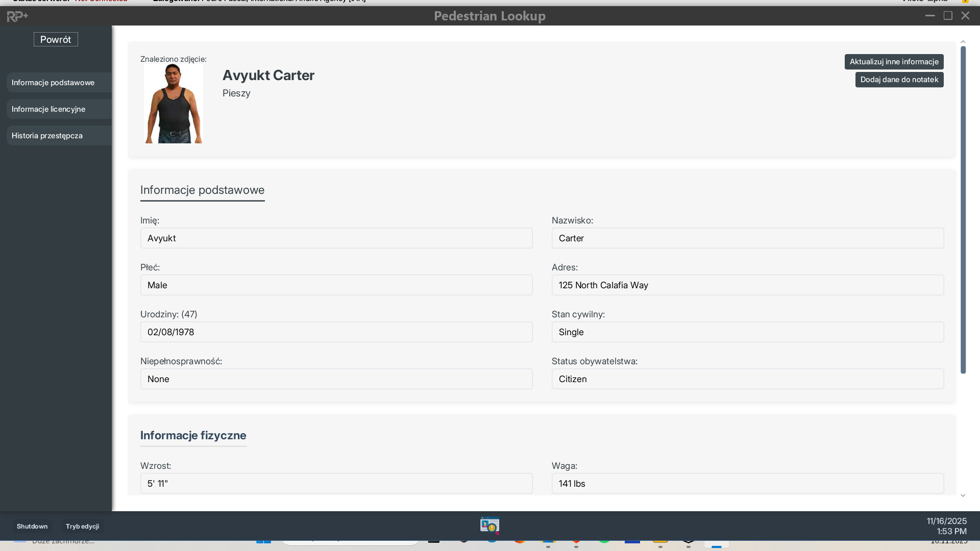Click the Imię field containing Avyukt
Screen dimensions: 980x551
[336, 238]
